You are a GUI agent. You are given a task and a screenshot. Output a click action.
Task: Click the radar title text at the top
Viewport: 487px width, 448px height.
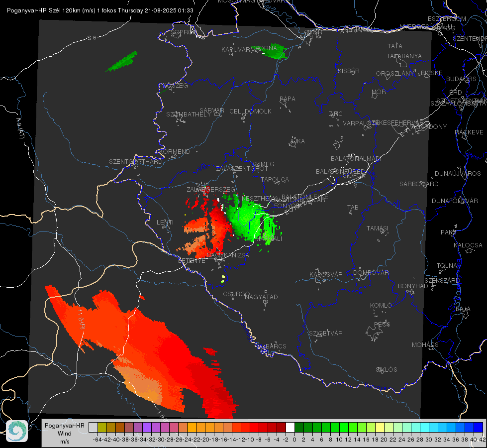[x=100, y=10]
